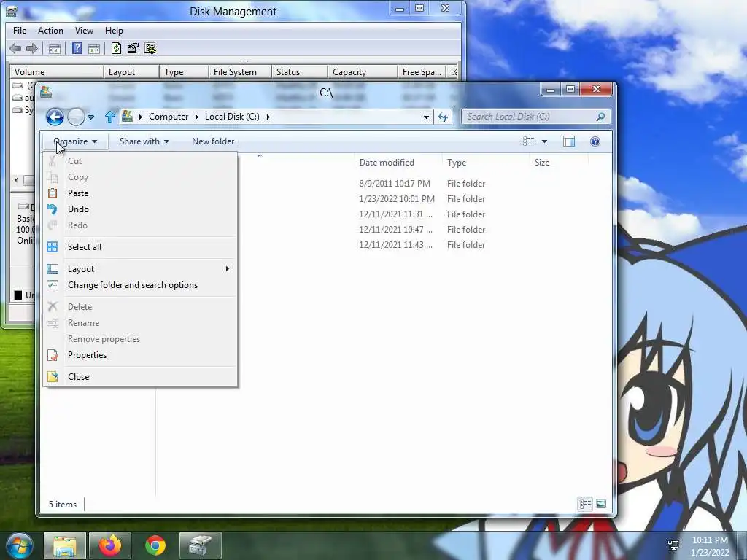Click the network icon in the system tray
747x560 pixels.
pyautogui.click(x=673, y=545)
